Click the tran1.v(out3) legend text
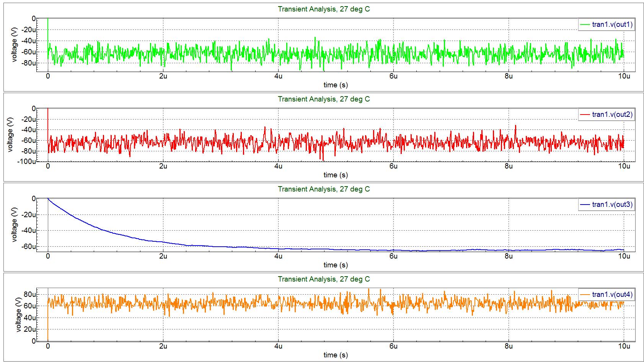Screen dimensions: 644x362 612,205
